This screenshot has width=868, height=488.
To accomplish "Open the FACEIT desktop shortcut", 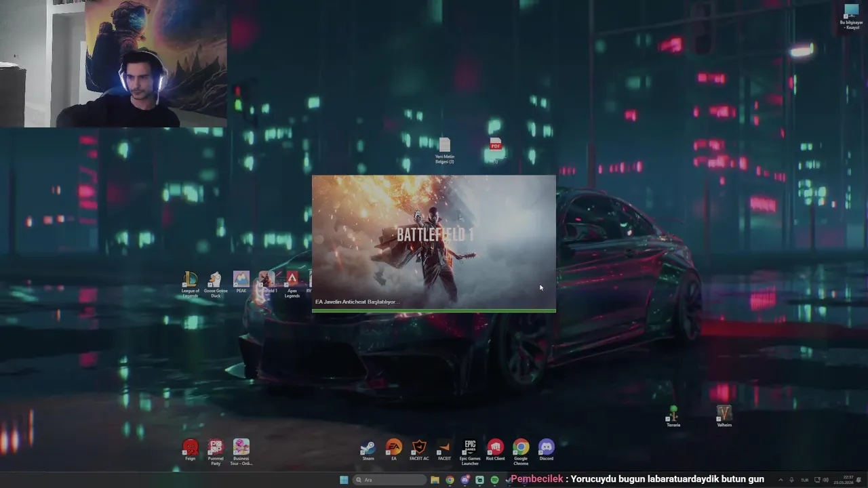I will (x=444, y=450).
